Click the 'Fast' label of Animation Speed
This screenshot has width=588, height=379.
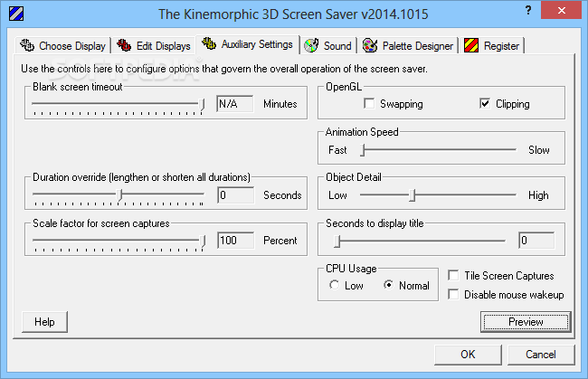tap(337, 150)
